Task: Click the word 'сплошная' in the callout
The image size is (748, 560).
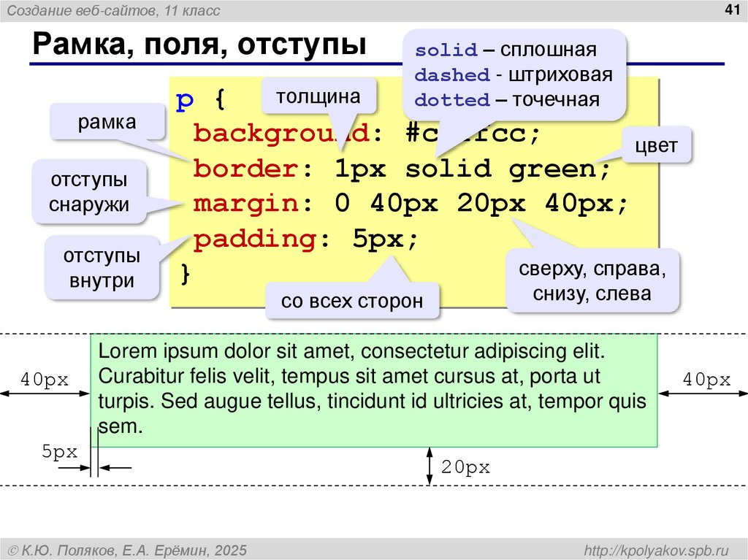Action: click(548, 50)
